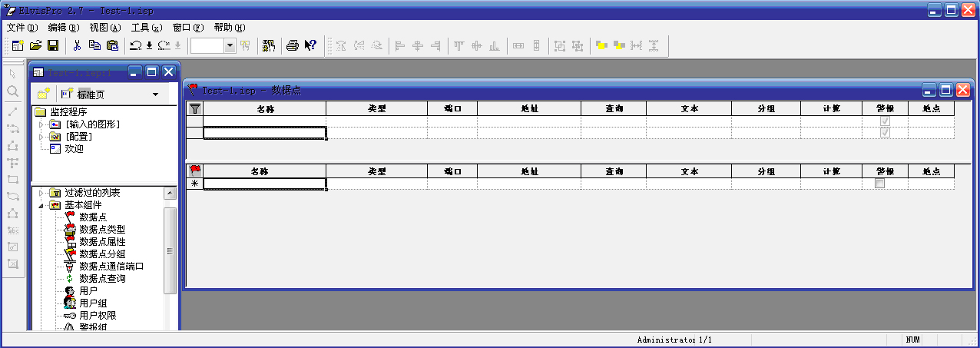Viewport: 980px width, 348px height.
Task: Click the Paste clipboard icon
Action: [x=113, y=46]
